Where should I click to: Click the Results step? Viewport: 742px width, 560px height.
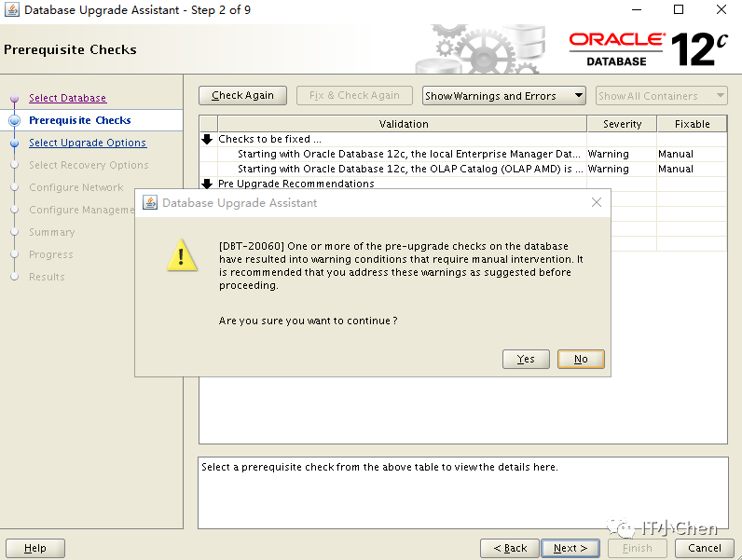click(47, 277)
